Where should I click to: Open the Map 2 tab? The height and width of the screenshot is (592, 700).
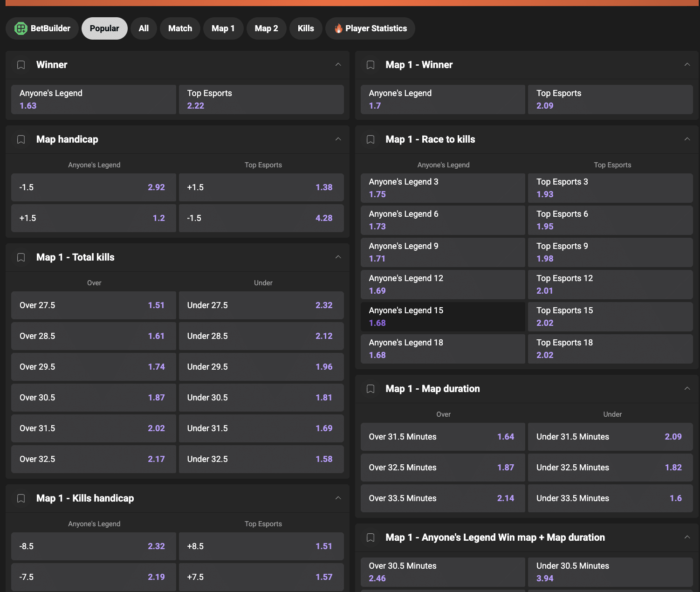pos(267,28)
